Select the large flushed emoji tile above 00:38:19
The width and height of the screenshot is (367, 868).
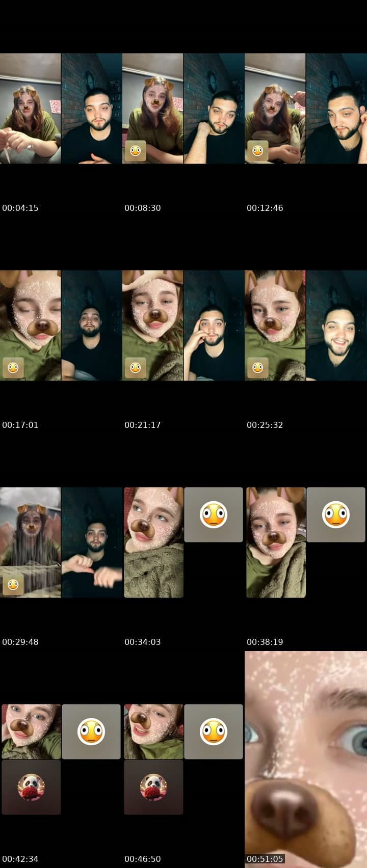tap(336, 514)
